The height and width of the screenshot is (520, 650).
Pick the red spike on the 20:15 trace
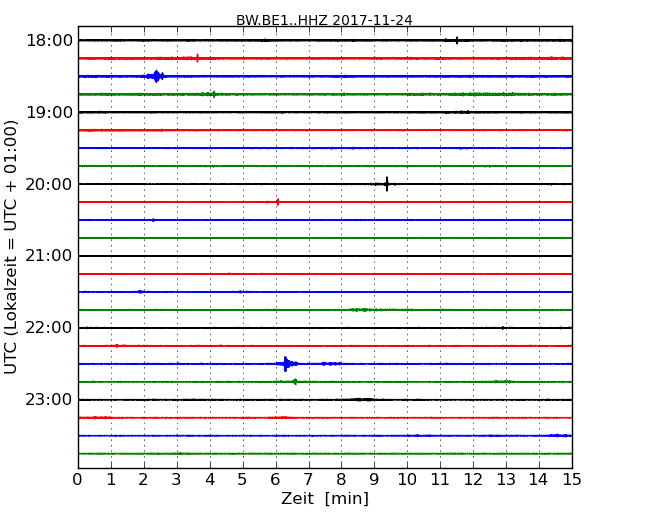[x=277, y=202]
